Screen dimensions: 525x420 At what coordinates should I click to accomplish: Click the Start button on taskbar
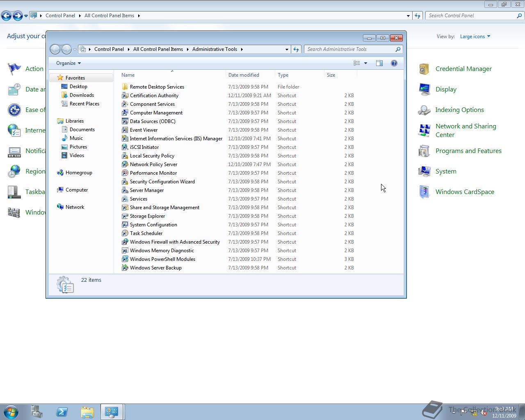(x=11, y=412)
